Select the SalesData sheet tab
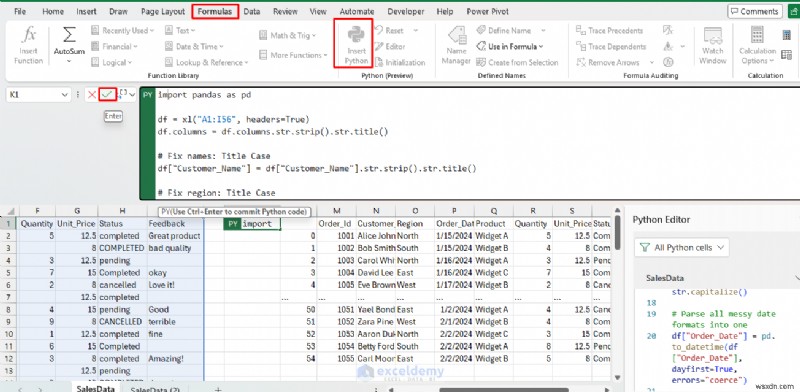The image size is (800, 392). coord(95,388)
